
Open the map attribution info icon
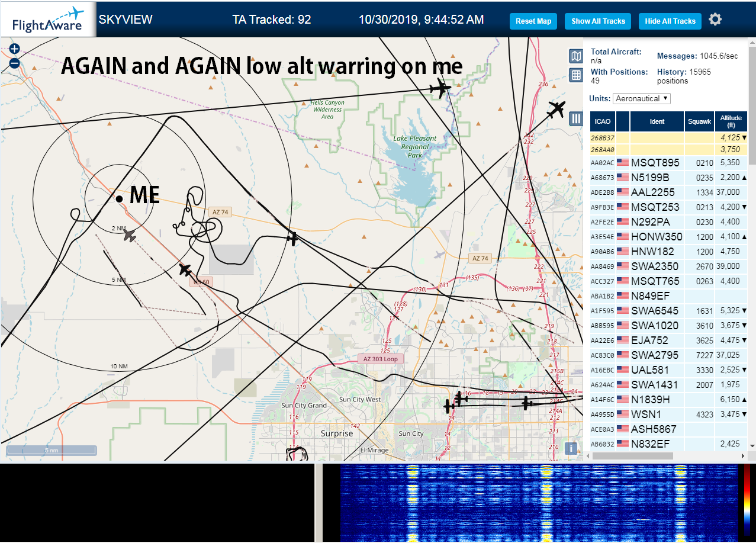pos(571,448)
